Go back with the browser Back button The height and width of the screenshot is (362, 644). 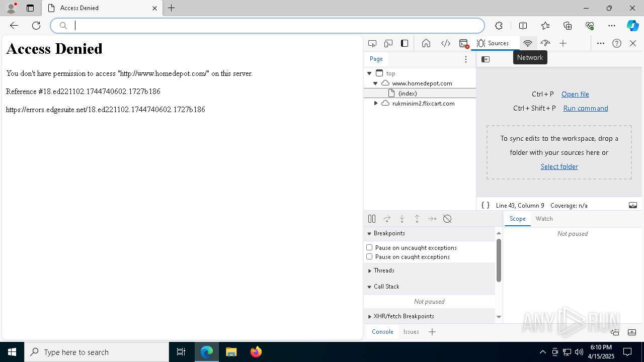[x=14, y=26]
